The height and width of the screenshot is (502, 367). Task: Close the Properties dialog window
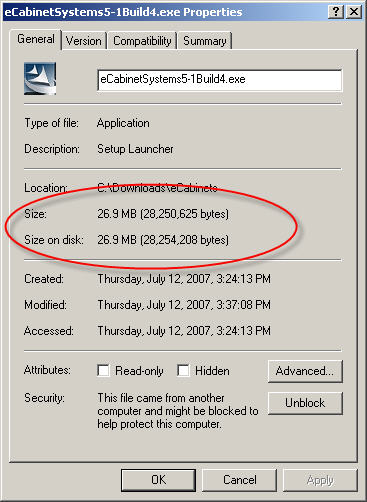pyautogui.click(x=354, y=12)
